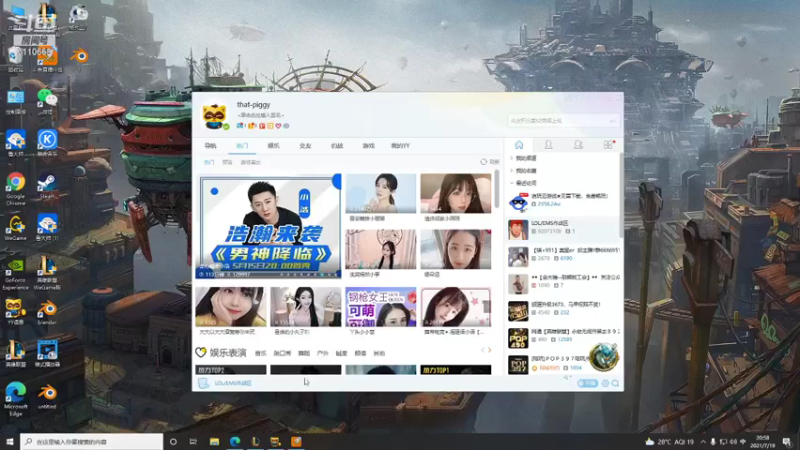The image size is (800, 450).
Task: Open the second contacts icon in right panel
Action: (578, 145)
